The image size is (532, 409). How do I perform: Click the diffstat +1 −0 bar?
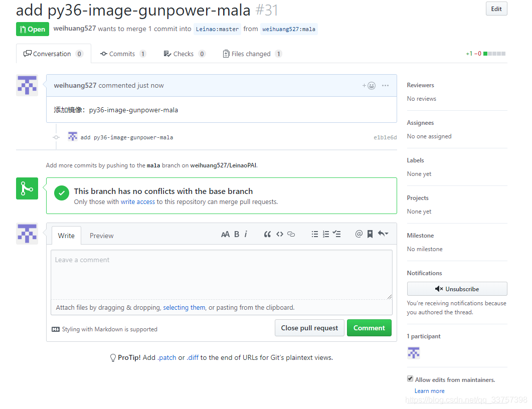[485, 54]
